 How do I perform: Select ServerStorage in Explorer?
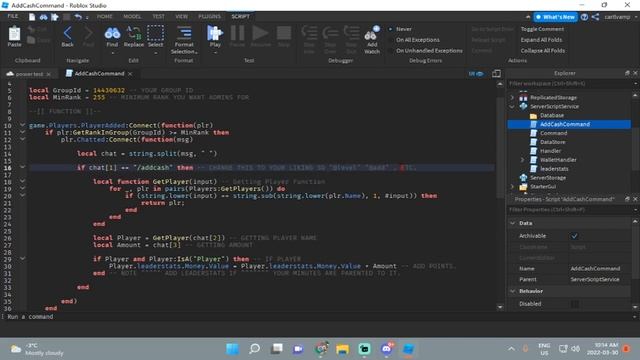pos(548,178)
